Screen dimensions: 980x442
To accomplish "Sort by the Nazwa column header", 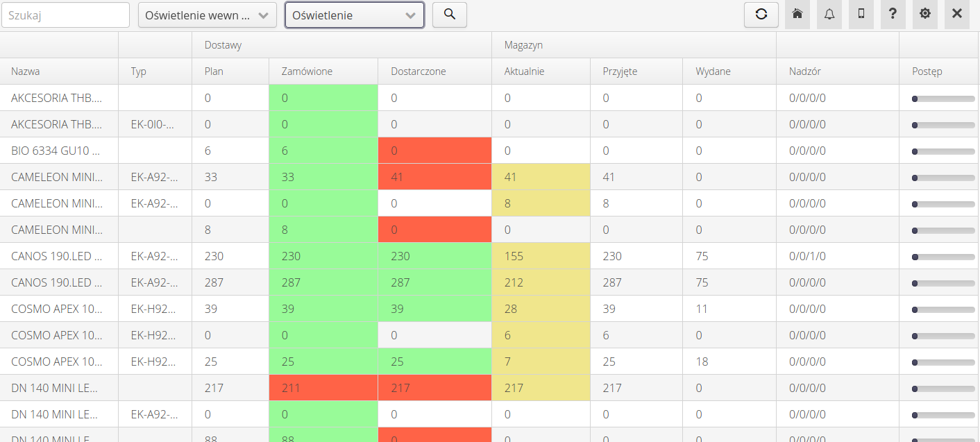I will tap(26, 71).
